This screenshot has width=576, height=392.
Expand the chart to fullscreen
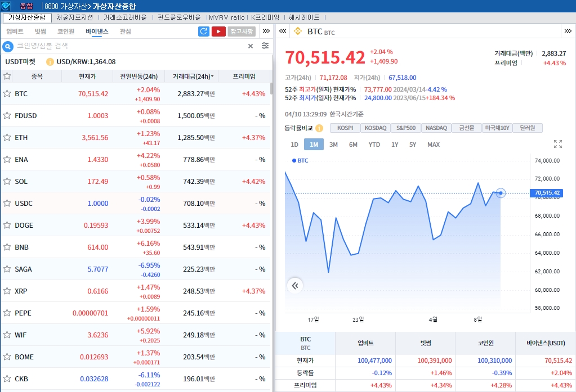558,144
